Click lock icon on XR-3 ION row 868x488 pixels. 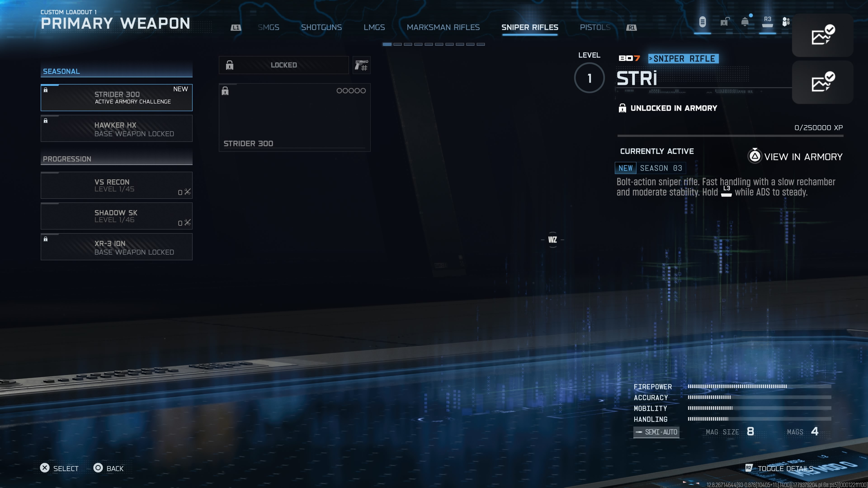[45, 239]
